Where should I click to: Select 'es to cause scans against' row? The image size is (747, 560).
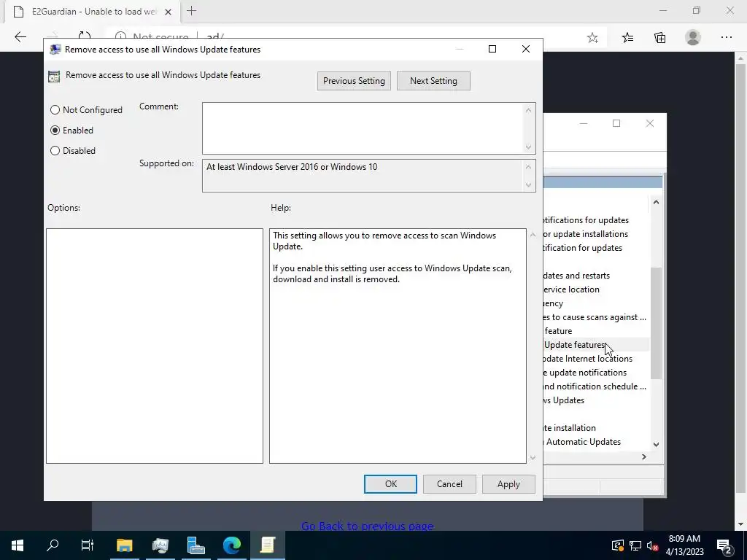[596, 317]
